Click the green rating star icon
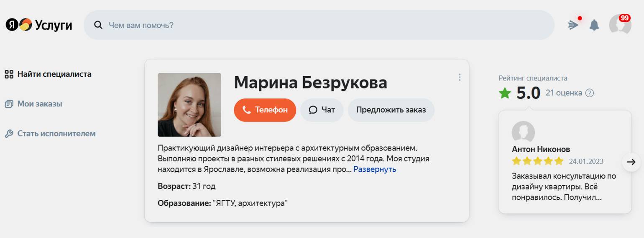644x238 pixels. click(505, 93)
